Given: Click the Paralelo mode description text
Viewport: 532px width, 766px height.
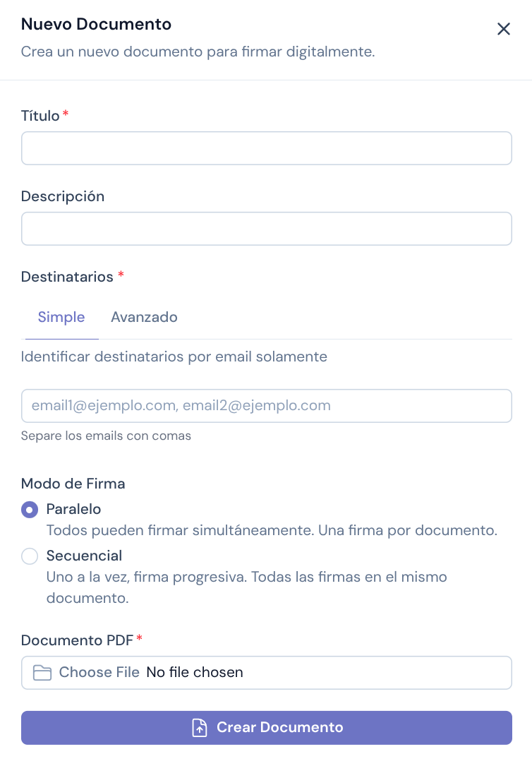Looking at the screenshot, I should [x=271, y=530].
